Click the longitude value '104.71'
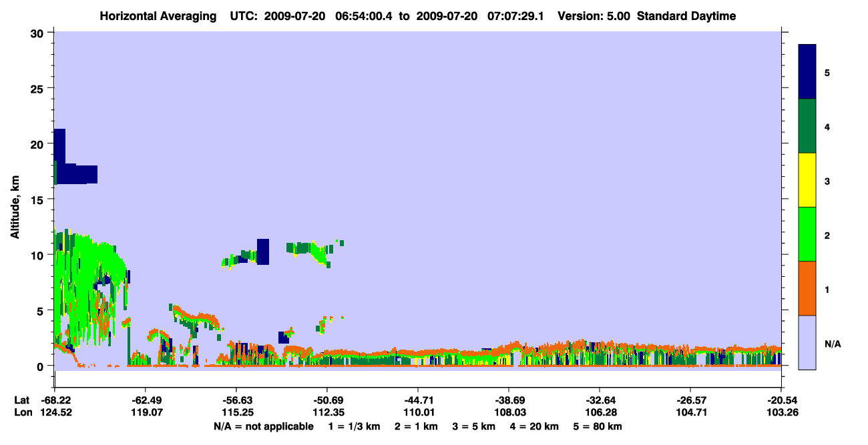Viewport: 868px width, 445px height. click(690, 412)
